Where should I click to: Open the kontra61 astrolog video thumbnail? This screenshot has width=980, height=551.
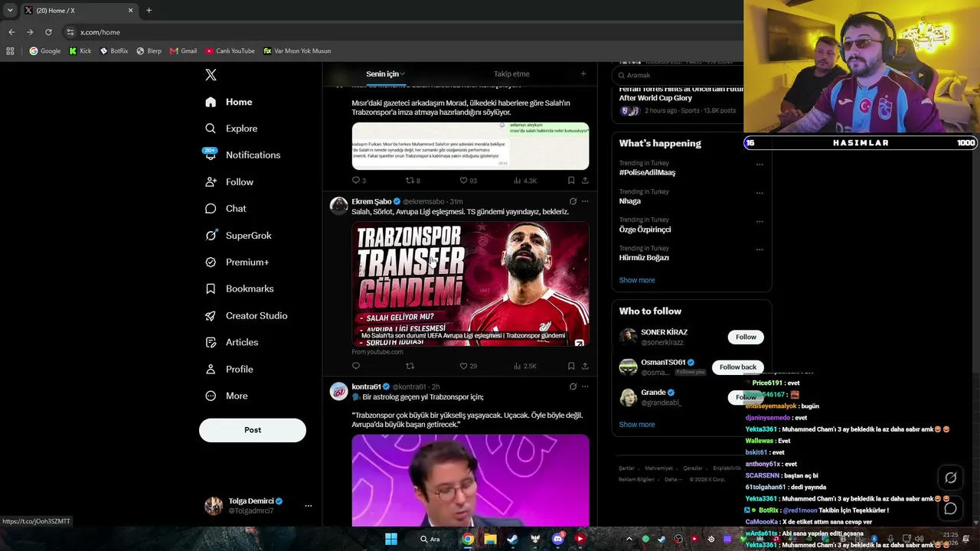pyautogui.click(x=470, y=481)
